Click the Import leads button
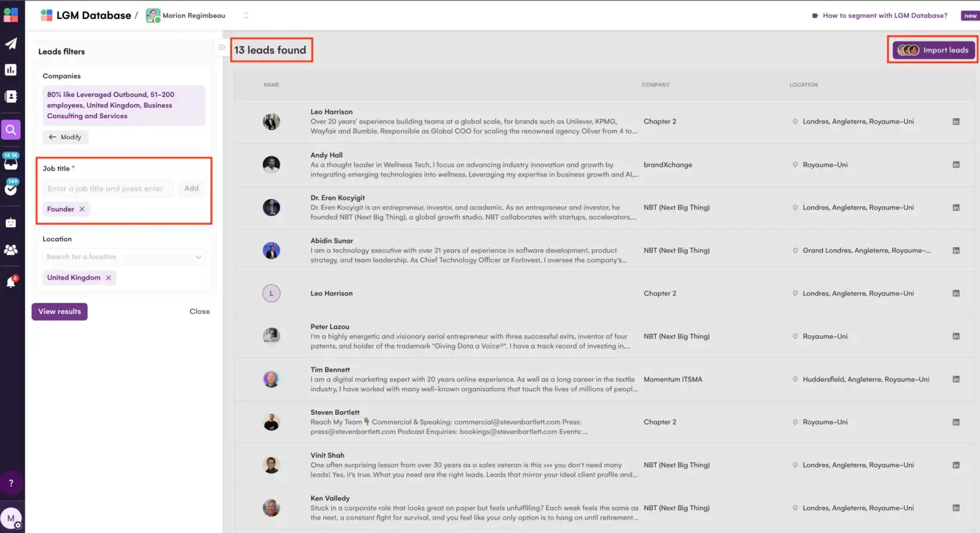 tap(933, 50)
